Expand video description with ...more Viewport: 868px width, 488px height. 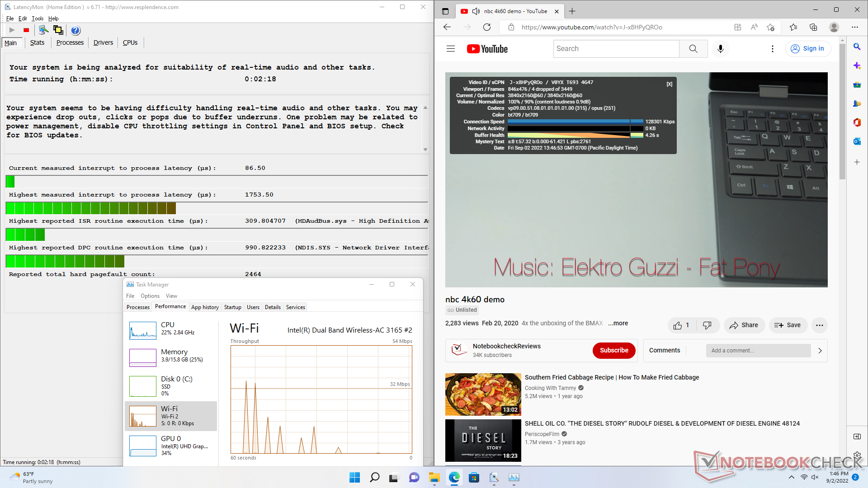pos(618,323)
